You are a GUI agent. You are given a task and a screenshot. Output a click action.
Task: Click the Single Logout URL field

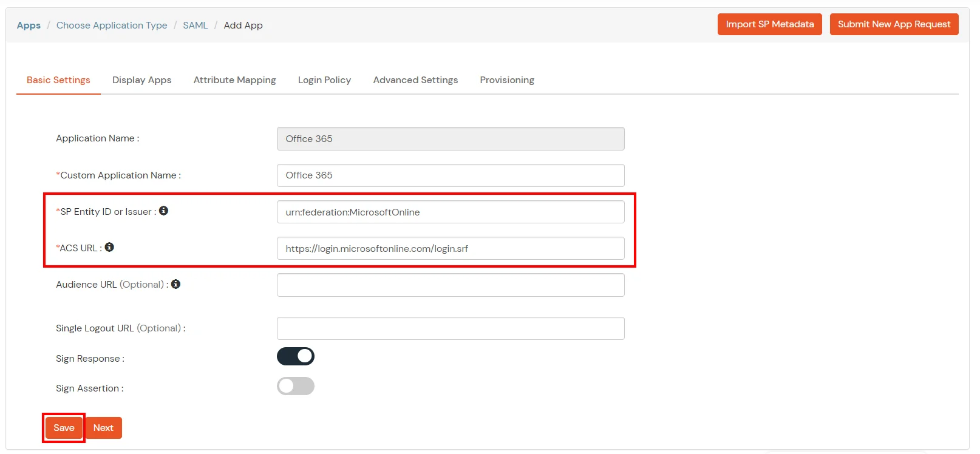pyautogui.click(x=451, y=328)
